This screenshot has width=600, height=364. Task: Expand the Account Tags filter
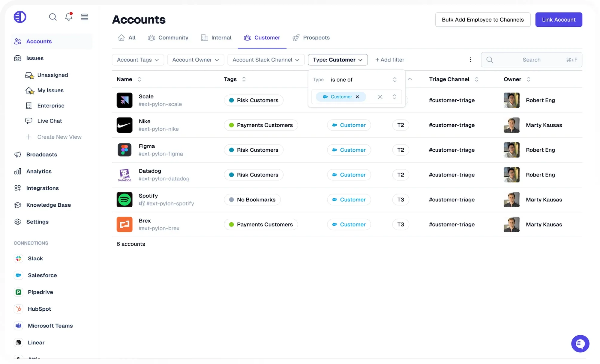click(x=138, y=60)
